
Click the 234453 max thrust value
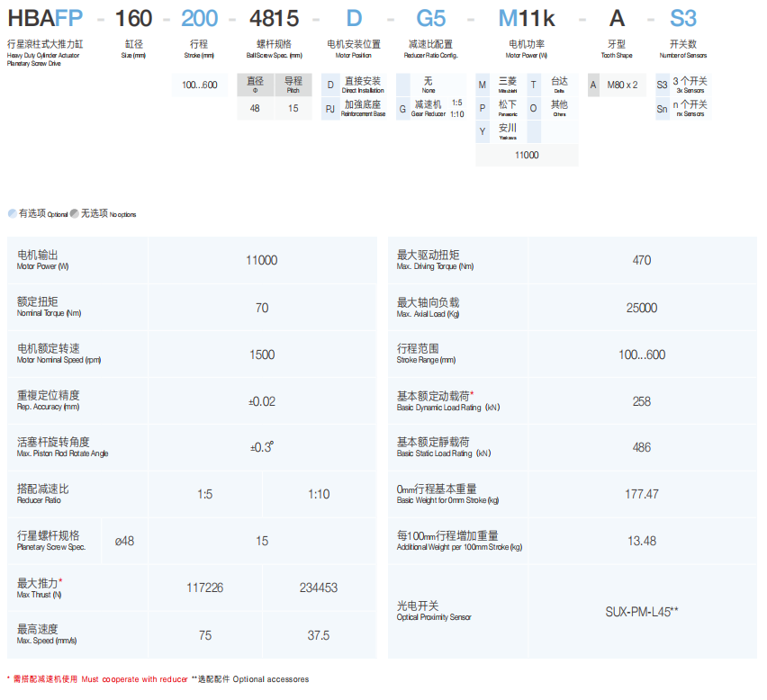pyautogui.click(x=319, y=588)
